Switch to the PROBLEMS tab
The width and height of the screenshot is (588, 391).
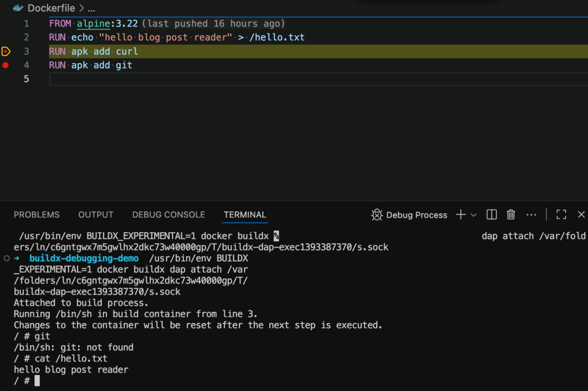click(36, 215)
